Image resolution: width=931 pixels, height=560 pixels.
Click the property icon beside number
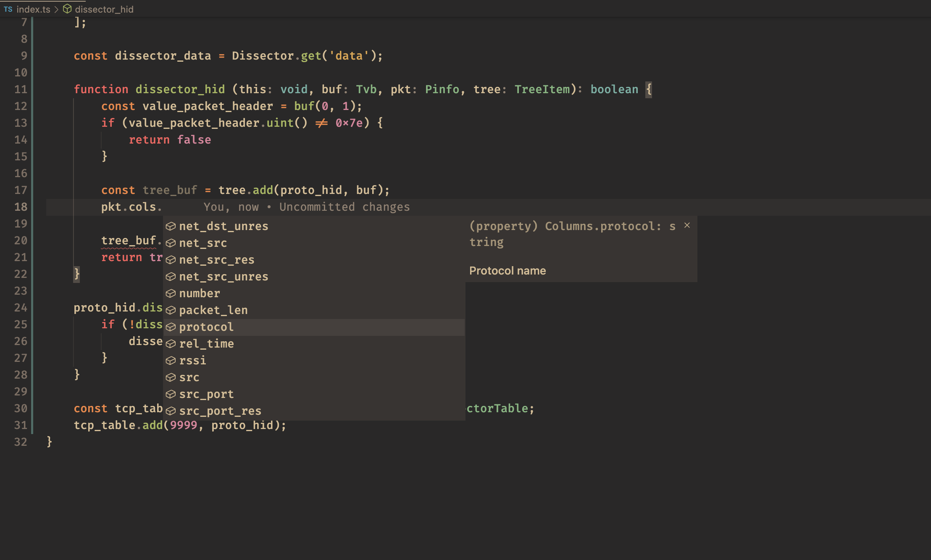click(171, 293)
